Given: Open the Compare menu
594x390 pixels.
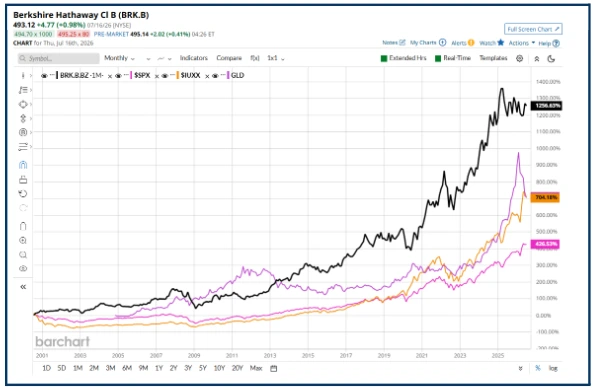Looking at the screenshot, I should [x=229, y=58].
